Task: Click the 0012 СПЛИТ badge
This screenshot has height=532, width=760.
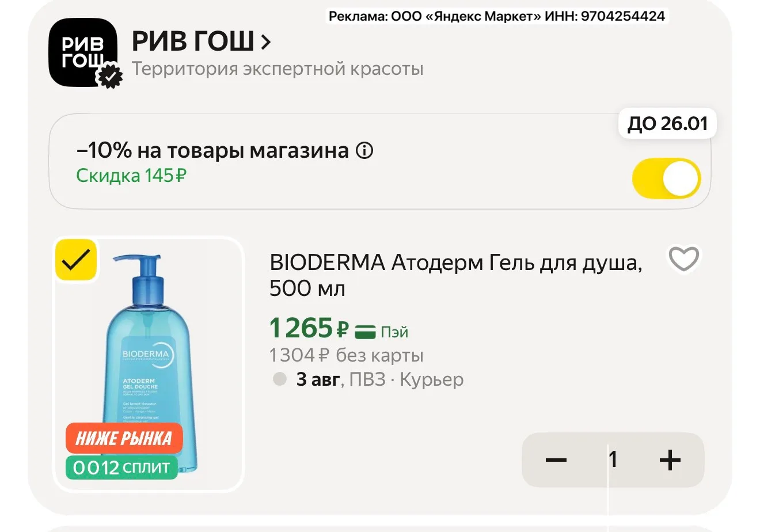Action: pos(121,467)
